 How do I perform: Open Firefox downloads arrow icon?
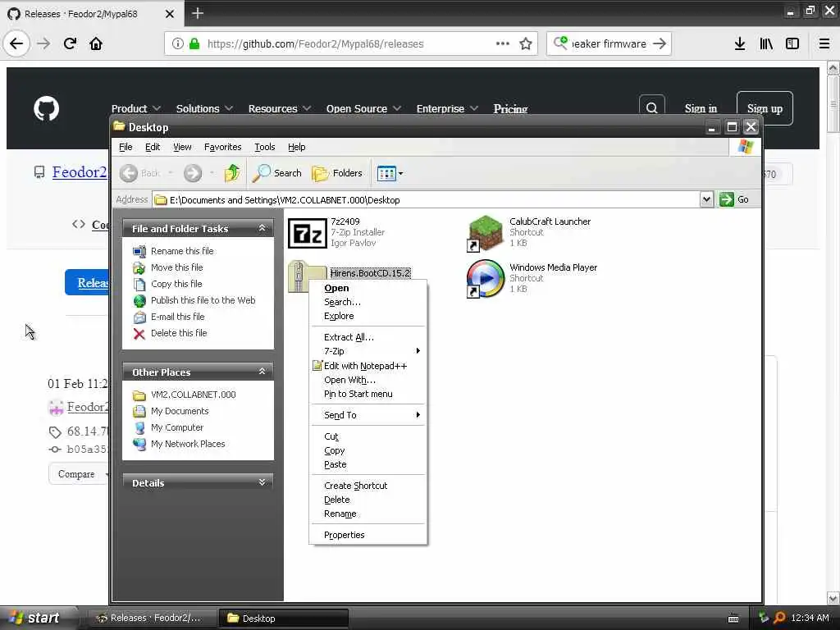pyautogui.click(x=740, y=43)
